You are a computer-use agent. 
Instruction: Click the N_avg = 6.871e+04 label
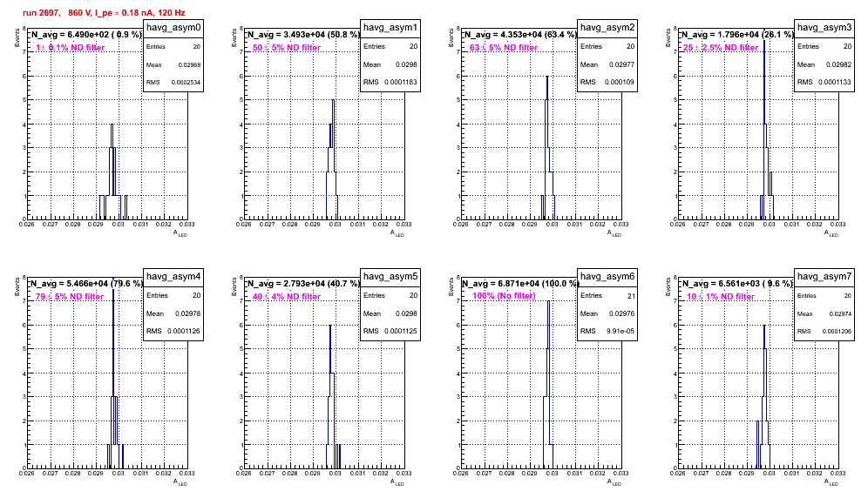(520, 284)
